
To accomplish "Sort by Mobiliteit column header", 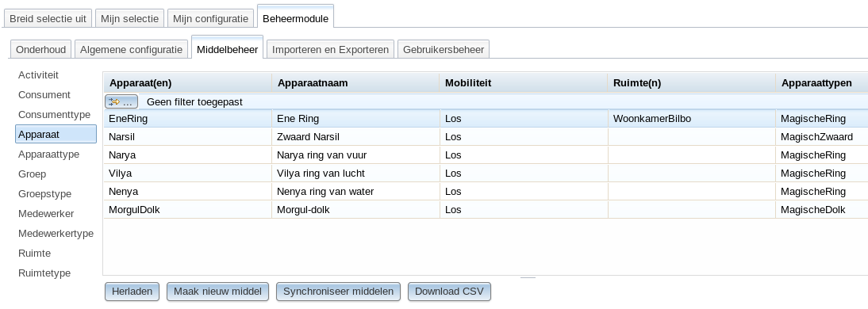I will [x=524, y=83].
